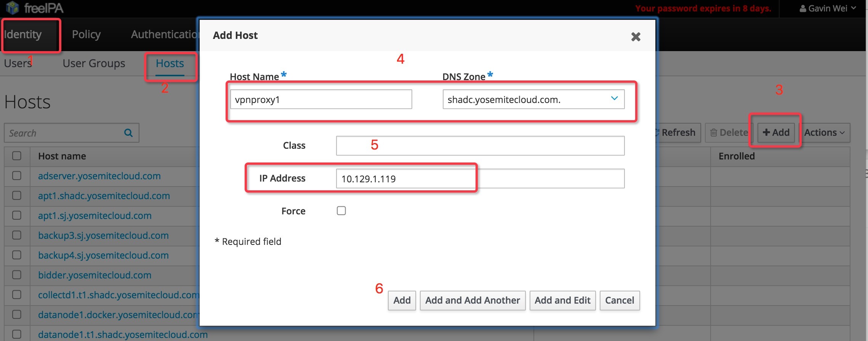
Task: Click the Delete trash button
Action: (x=729, y=133)
